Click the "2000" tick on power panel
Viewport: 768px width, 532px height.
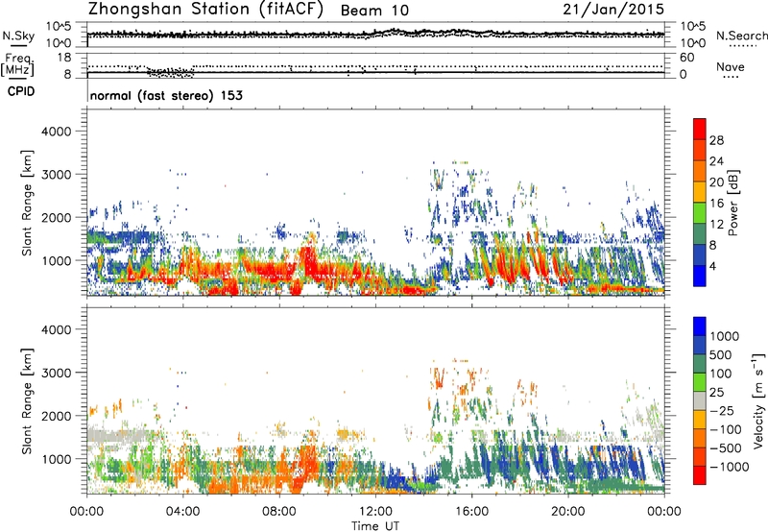56,217
